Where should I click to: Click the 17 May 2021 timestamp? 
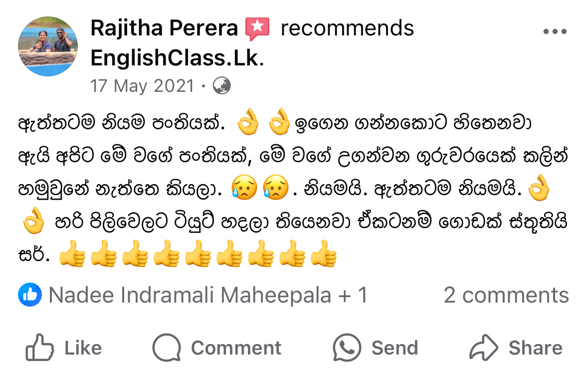pyautogui.click(x=142, y=86)
